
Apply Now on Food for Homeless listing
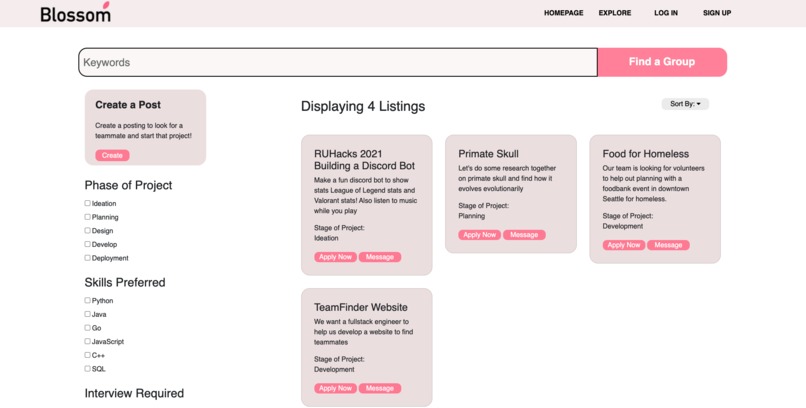(x=624, y=245)
